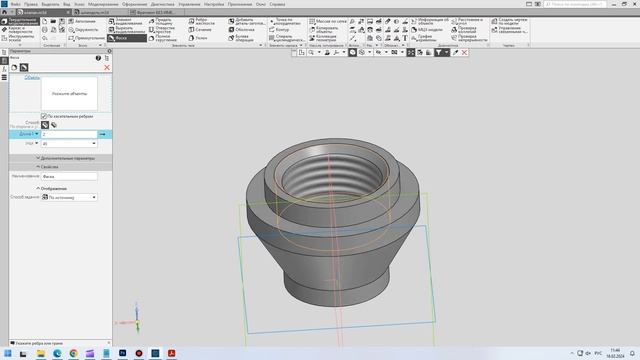This screenshot has width=640, height=360.
Task: Click the text T tool in ribbon
Action: (405, 38)
